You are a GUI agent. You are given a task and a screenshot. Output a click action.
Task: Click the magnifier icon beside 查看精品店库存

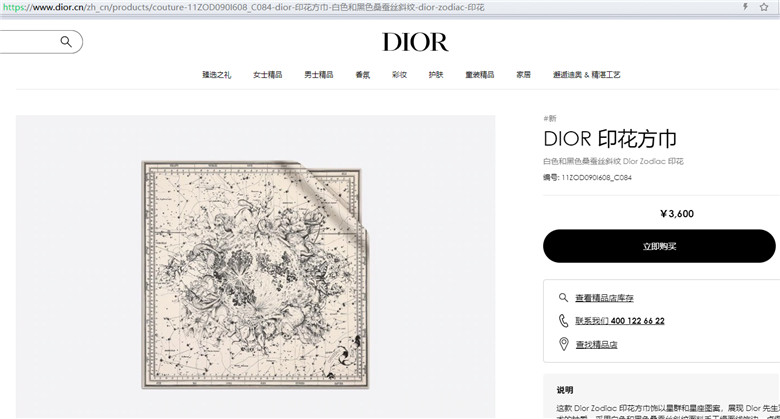point(563,298)
